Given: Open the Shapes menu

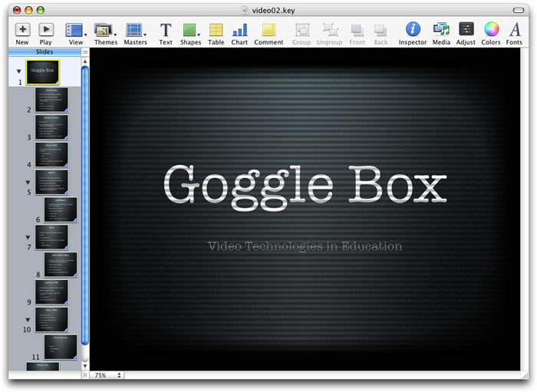Looking at the screenshot, I should tap(190, 30).
